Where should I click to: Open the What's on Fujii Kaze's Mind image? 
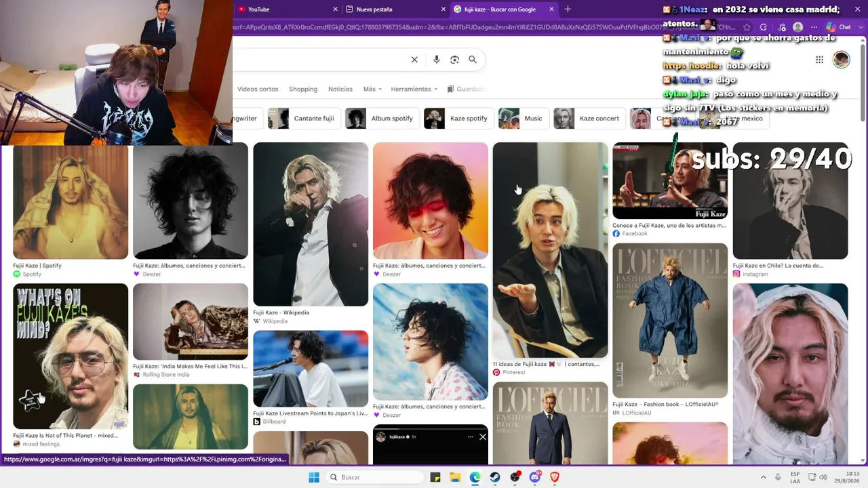(x=71, y=357)
